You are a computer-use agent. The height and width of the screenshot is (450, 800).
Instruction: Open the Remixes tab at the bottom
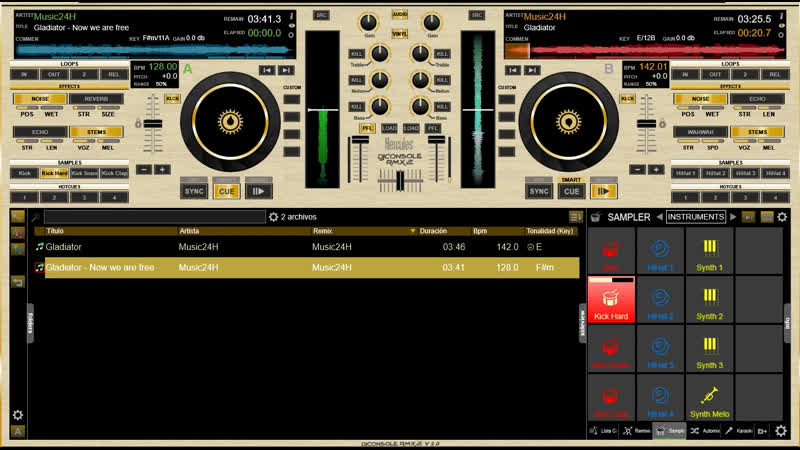point(637,431)
